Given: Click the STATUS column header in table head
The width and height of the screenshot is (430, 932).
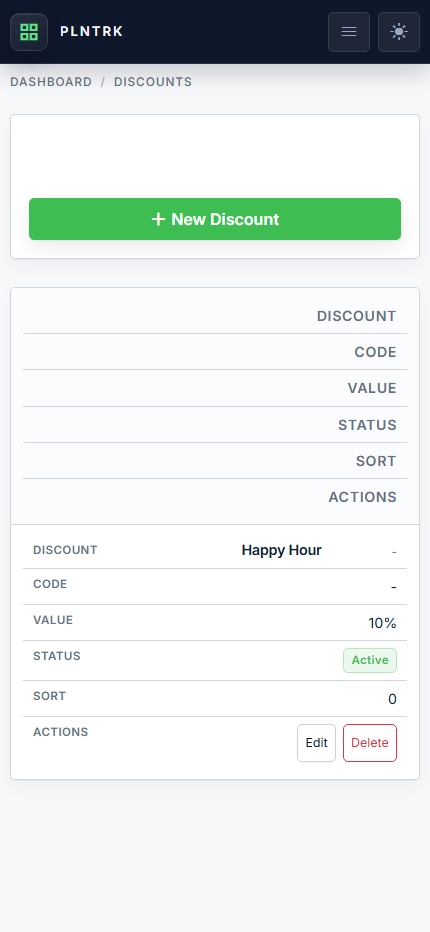Looking at the screenshot, I should (367, 426).
